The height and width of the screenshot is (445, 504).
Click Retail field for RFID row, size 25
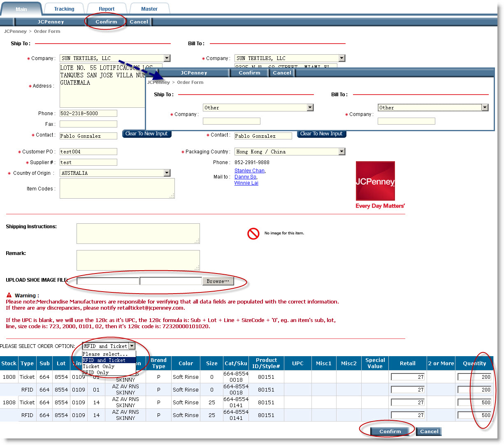408,415
